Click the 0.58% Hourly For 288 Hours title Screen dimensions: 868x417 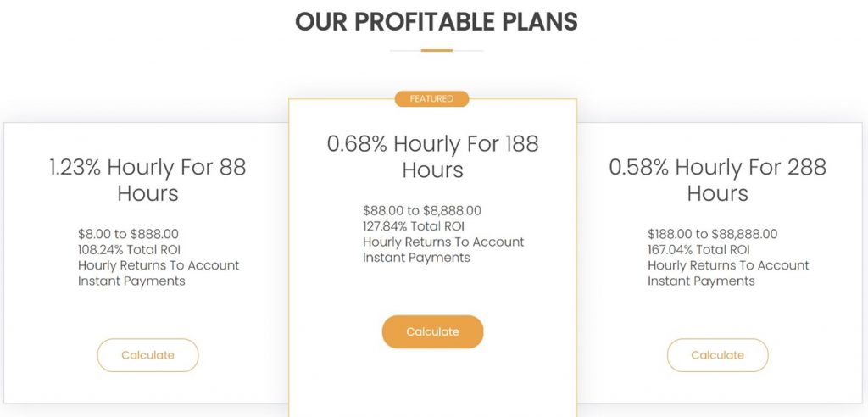coord(717,180)
